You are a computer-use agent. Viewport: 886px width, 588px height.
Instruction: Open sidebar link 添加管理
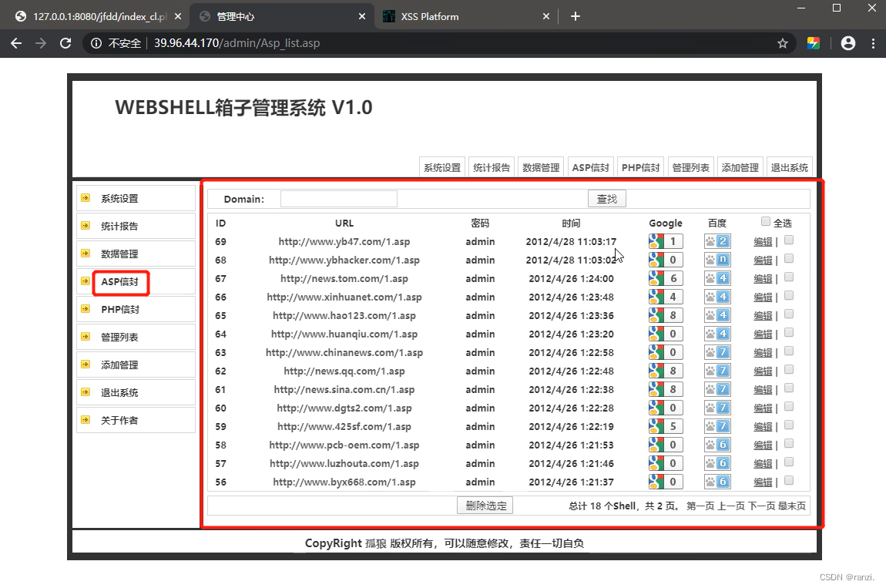119,365
